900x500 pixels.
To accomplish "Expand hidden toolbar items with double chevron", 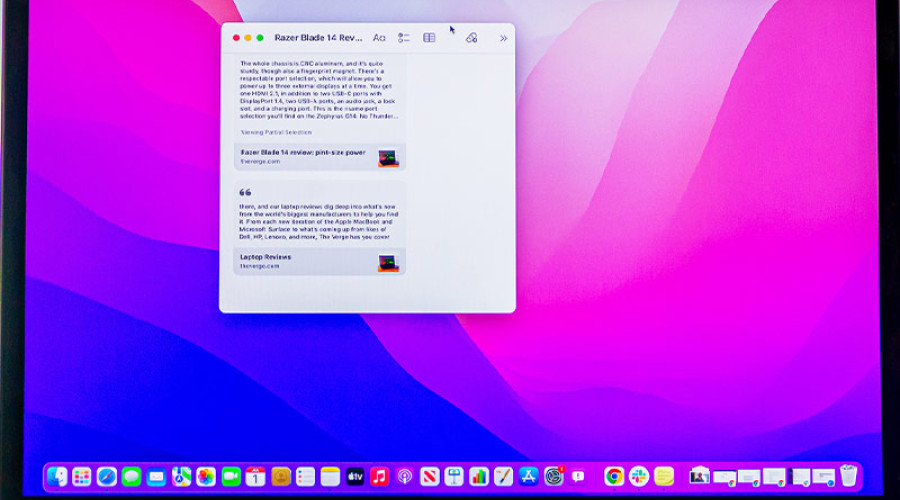I will pyautogui.click(x=503, y=38).
